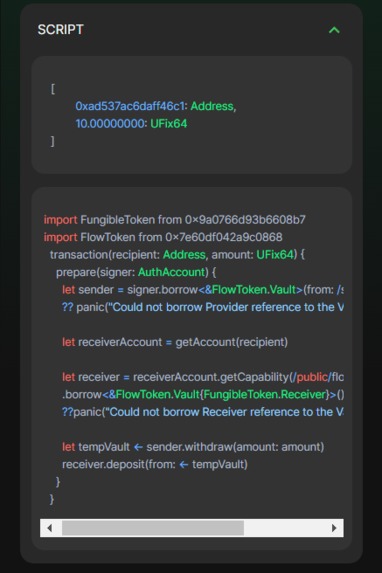Click the import FlowToken code line
382x573 pixels.
(163, 237)
